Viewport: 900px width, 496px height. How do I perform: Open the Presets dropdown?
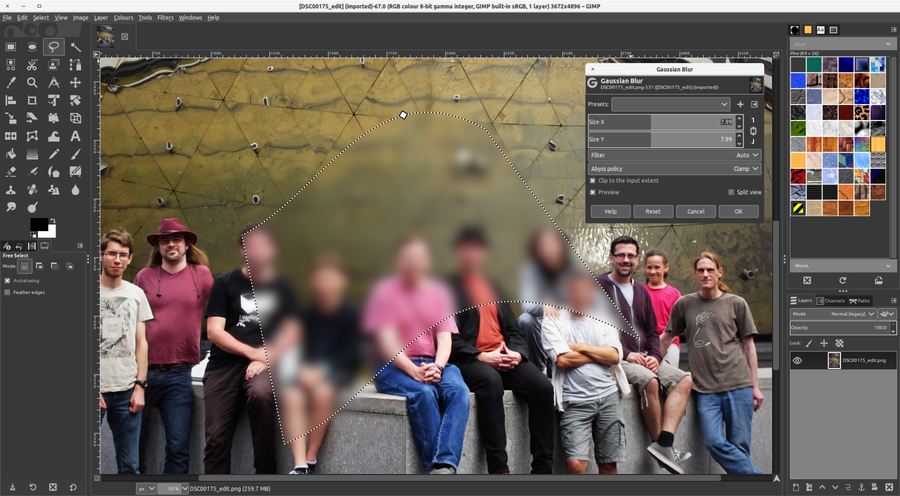point(671,104)
